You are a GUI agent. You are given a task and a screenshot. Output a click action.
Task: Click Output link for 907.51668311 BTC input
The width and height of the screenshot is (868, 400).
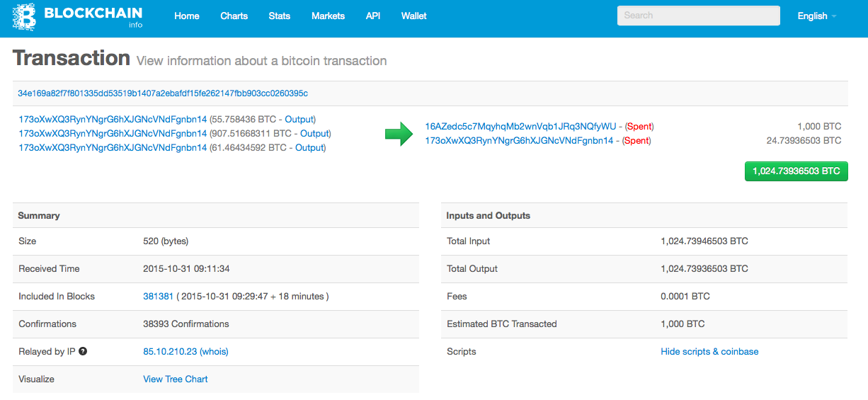(x=315, y=134)
